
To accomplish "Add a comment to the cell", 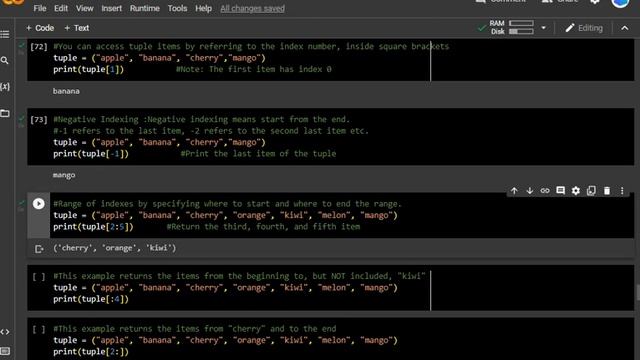I will click(560, 191).
